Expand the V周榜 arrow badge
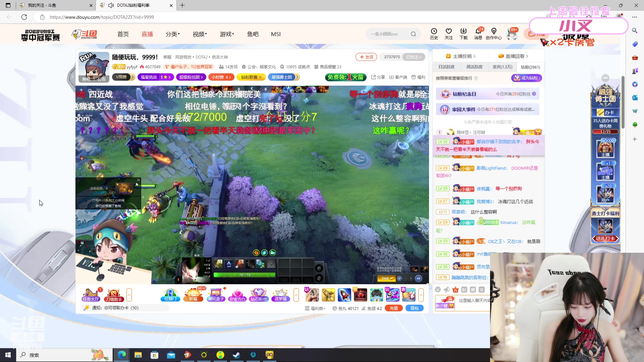The image size is (644, 362). [x=133, y=77]
